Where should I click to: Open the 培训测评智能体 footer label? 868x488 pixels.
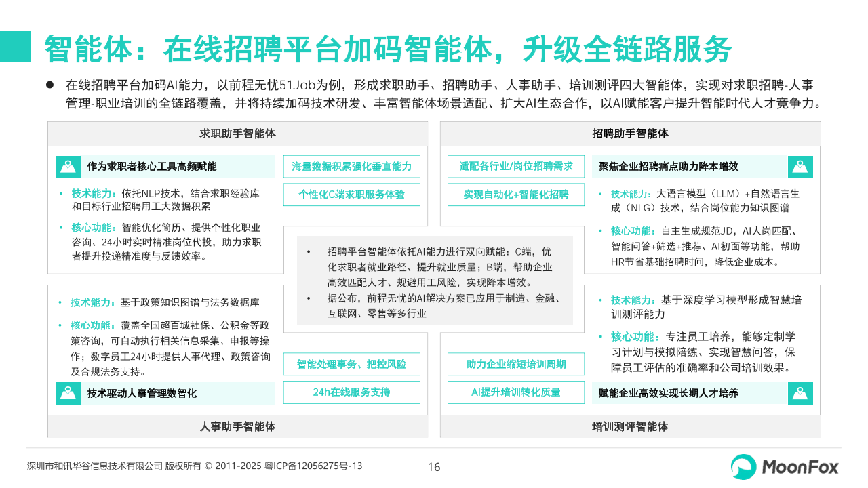click(630, 426)
